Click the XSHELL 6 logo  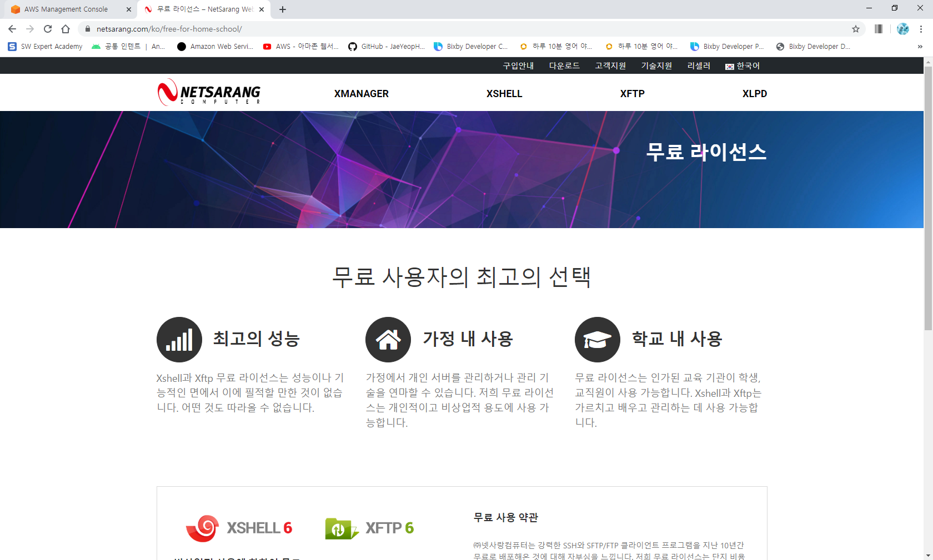pyautogui.click(x=239, y=528)
